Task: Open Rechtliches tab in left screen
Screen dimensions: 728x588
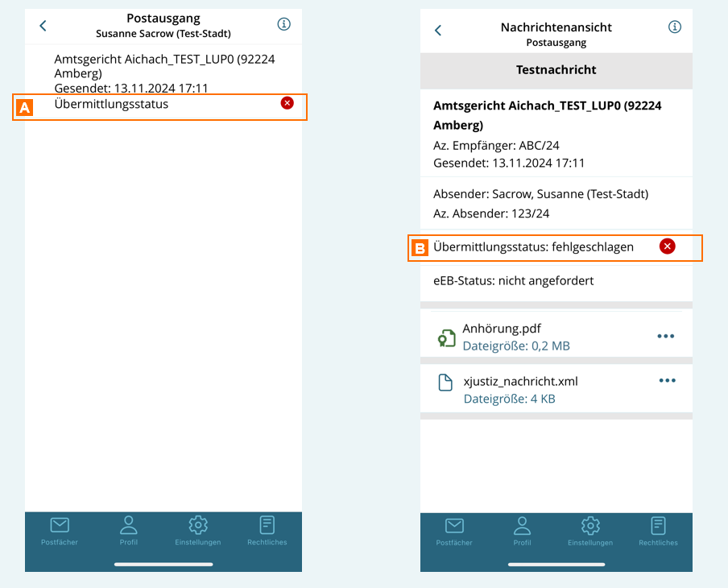Action: pos(267,531)
